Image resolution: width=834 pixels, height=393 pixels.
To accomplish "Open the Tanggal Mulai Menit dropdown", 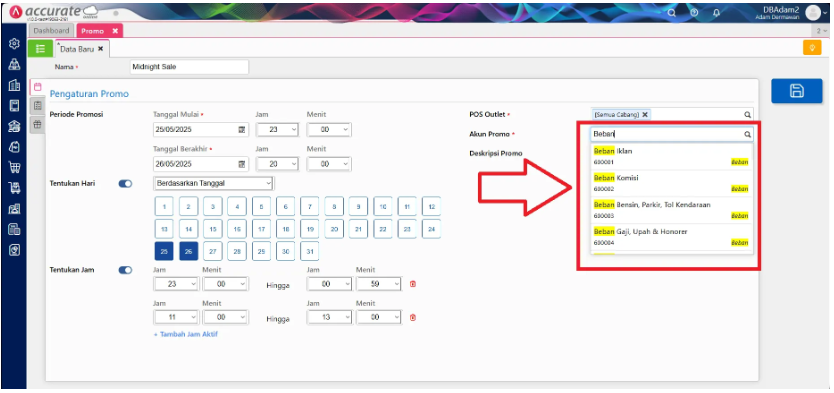I will (x=329, y=130).
